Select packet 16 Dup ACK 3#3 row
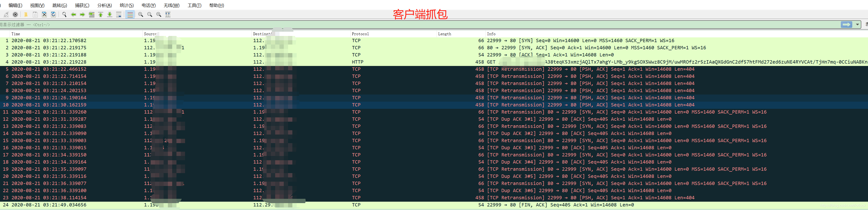Screen dimensions: 868x210 [434, 148]
